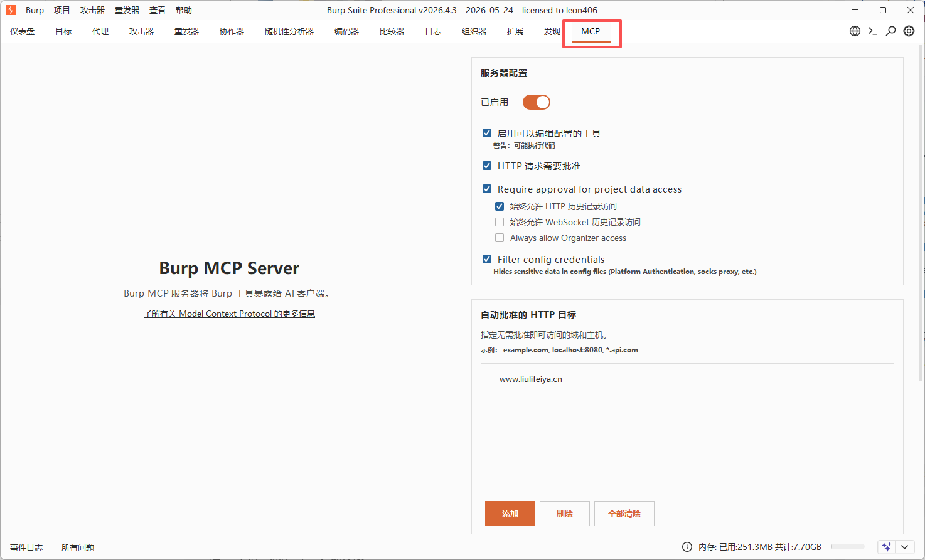925x560 pixels.
Task: Select the MCP tab
Action: point(591,31)
